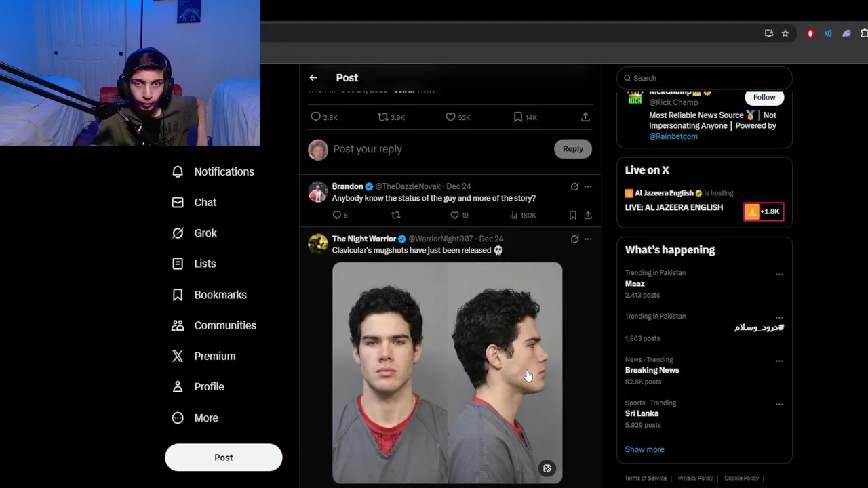
Task: Click the browser install app icon
Action: [768, 33]
